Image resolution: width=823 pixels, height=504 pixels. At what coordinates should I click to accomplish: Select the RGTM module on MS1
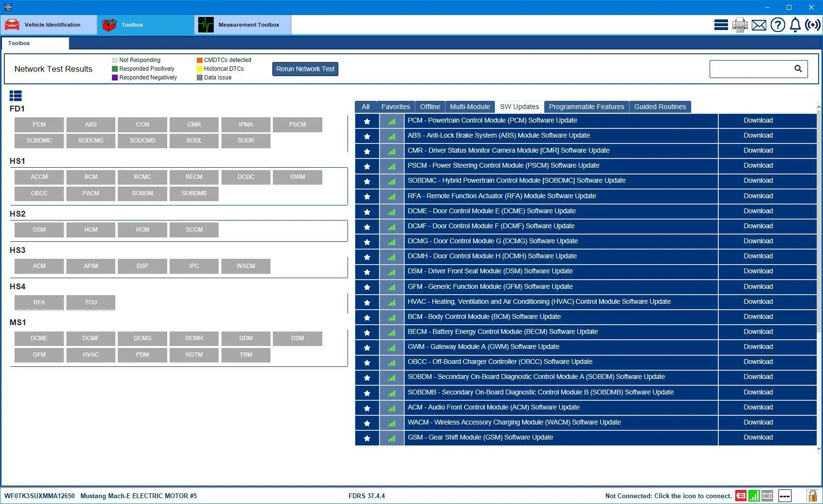pyautogui.click(x=194, y=355)
